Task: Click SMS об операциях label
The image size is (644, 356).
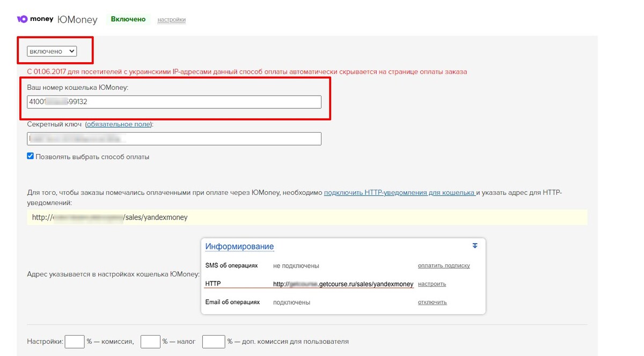Action: coord(231,266)
